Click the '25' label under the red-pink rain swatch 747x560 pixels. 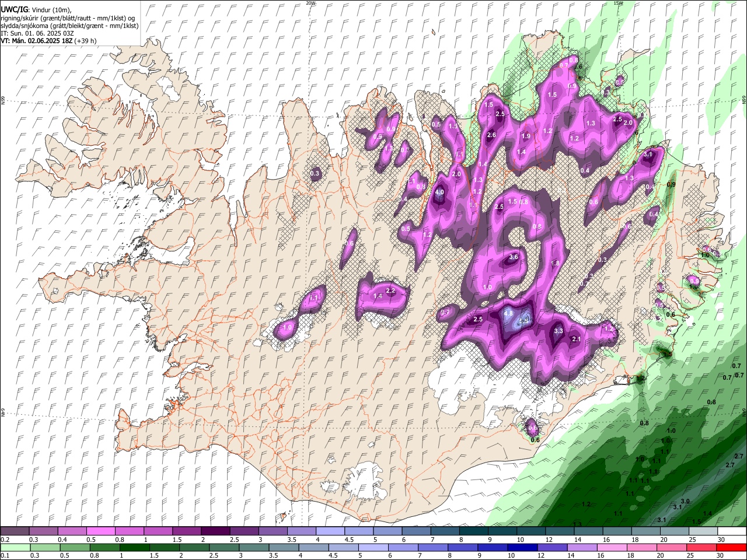(691, 555)
